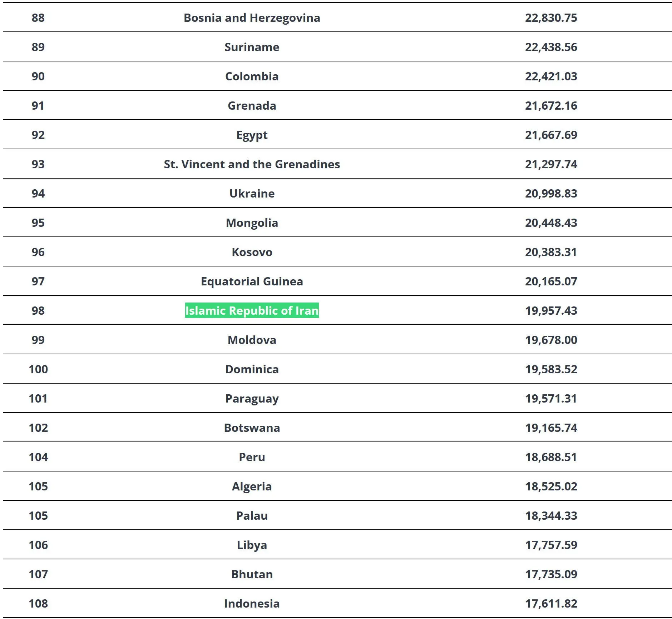Select the Algeria country name

click(x=252, y=486)
